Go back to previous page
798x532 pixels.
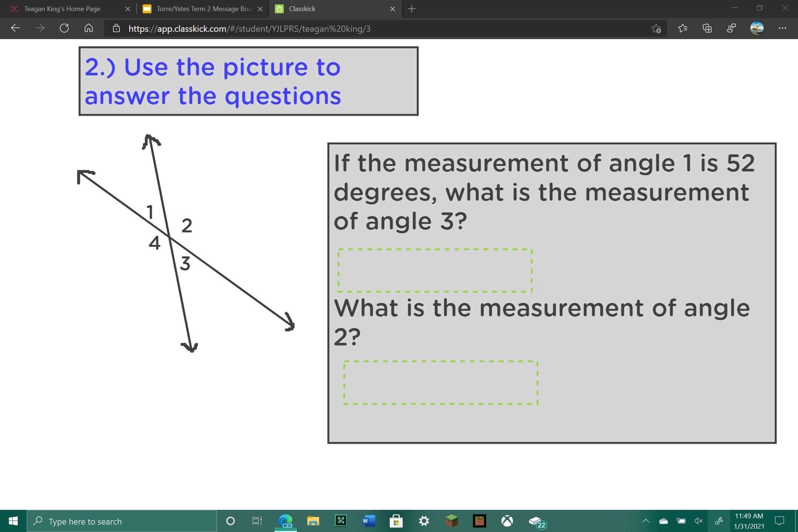point(16,28)
